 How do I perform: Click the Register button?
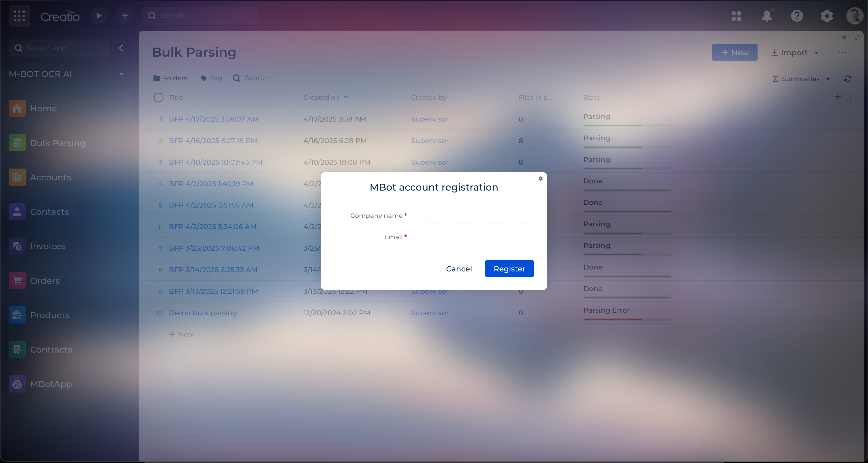[x=509, y=269]
